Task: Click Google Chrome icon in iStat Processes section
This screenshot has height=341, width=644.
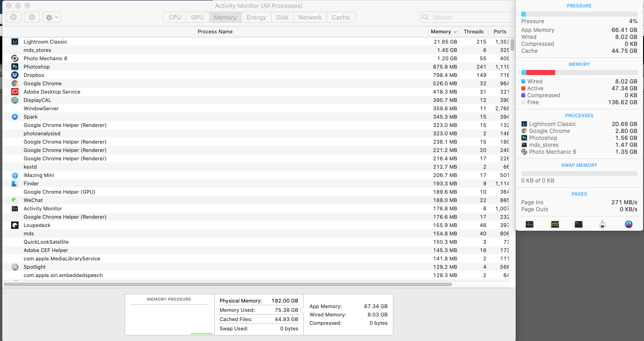Action: click(524, 131)
